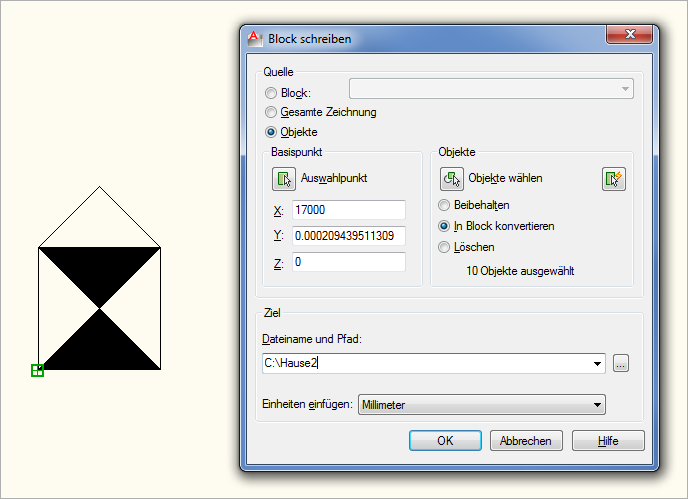Select Gesamte Zeichnung radio option
Viewport: 688px width, 499px height.
(271, 112)
